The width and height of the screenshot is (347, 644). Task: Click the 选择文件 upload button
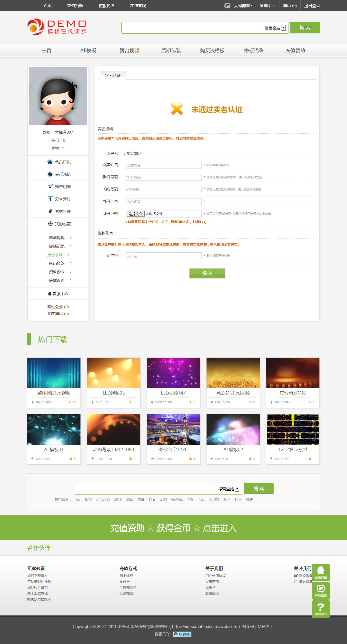click(x=135, y=214)
